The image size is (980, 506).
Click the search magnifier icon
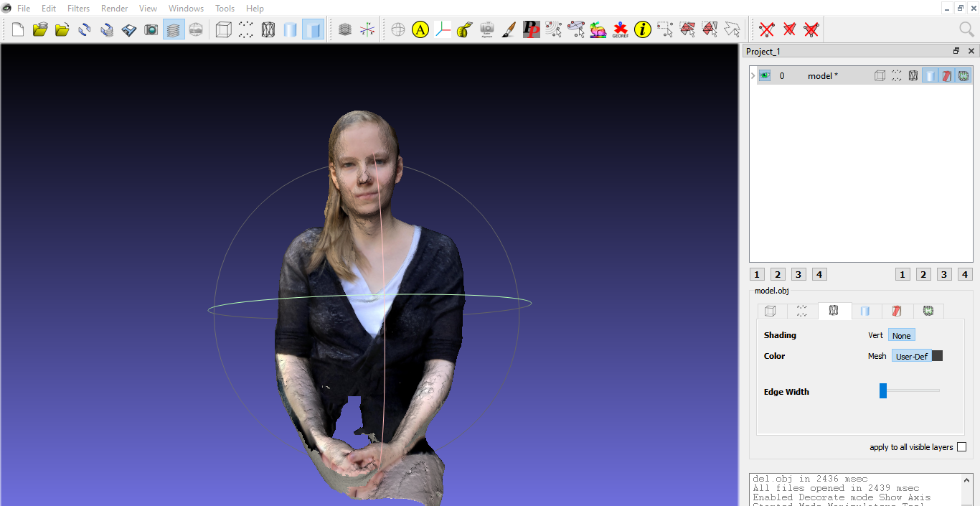pos(966,29)
